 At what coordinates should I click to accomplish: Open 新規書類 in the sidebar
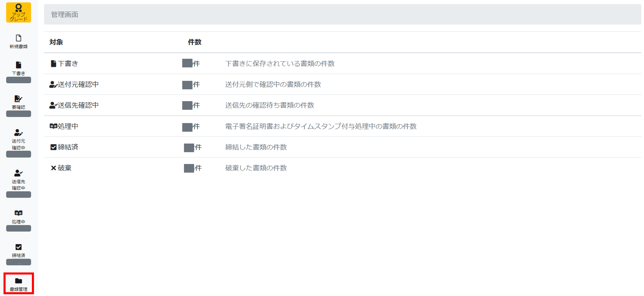[18, 41]
